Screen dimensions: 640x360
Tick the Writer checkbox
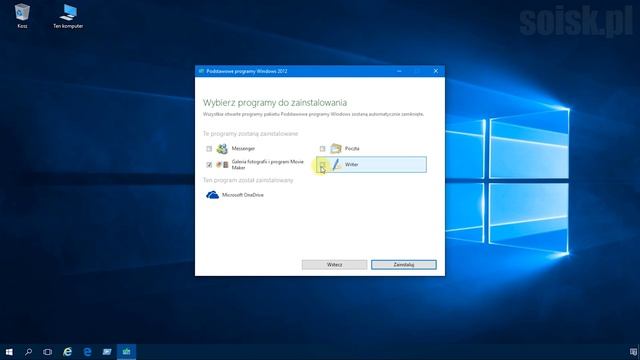[x=322, y=164]
